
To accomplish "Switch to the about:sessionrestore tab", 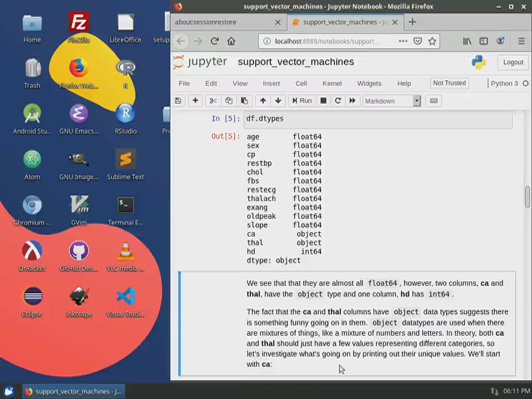I will click(x=228, y=22).
